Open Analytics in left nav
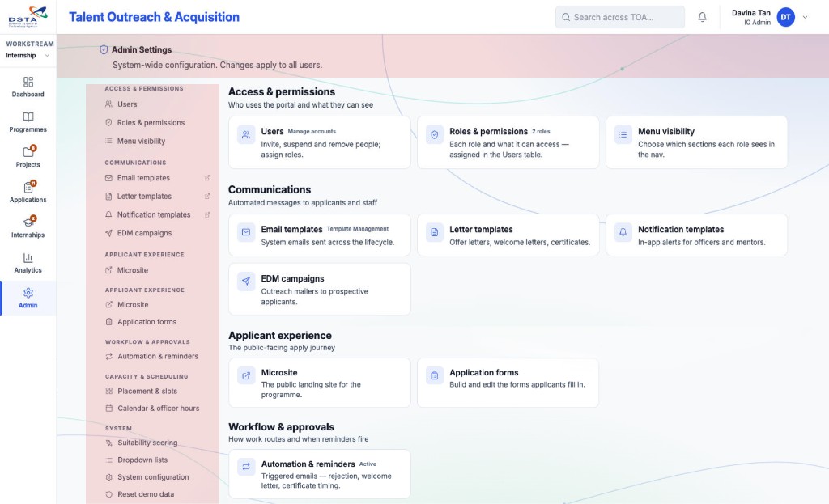829x504 pixels. tap(28, 263)
